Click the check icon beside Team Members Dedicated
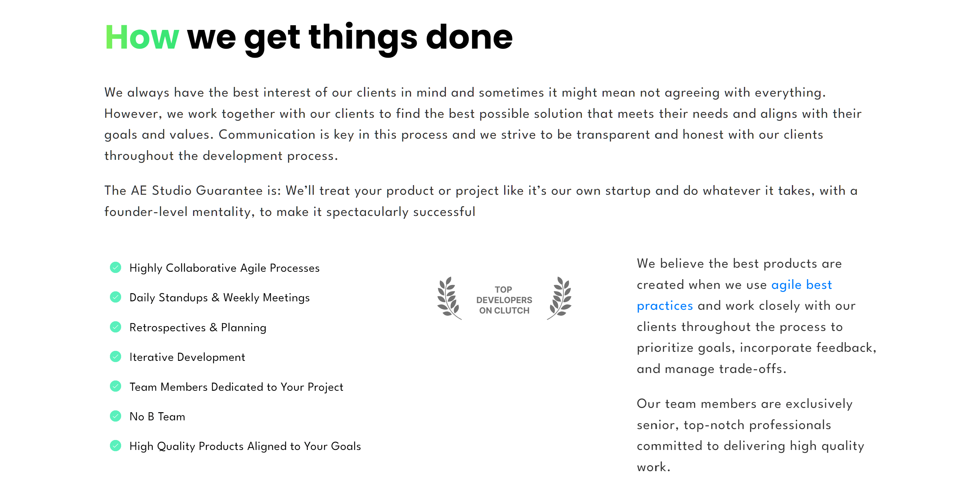 (x=115, y=386)
